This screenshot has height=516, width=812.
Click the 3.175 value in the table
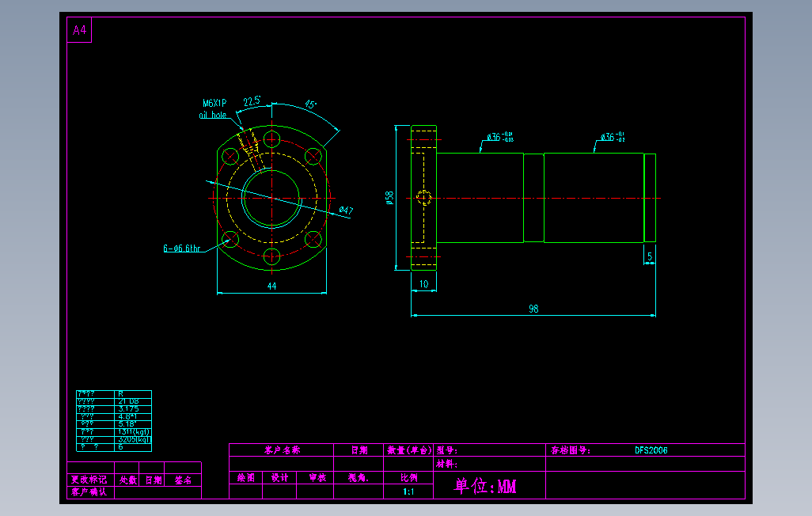128,408
